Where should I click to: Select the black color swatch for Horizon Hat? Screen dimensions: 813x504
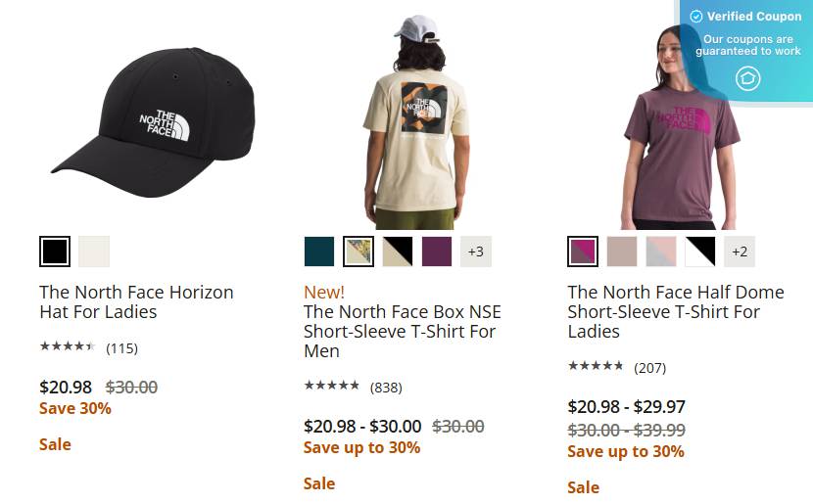tap(55, 252)
